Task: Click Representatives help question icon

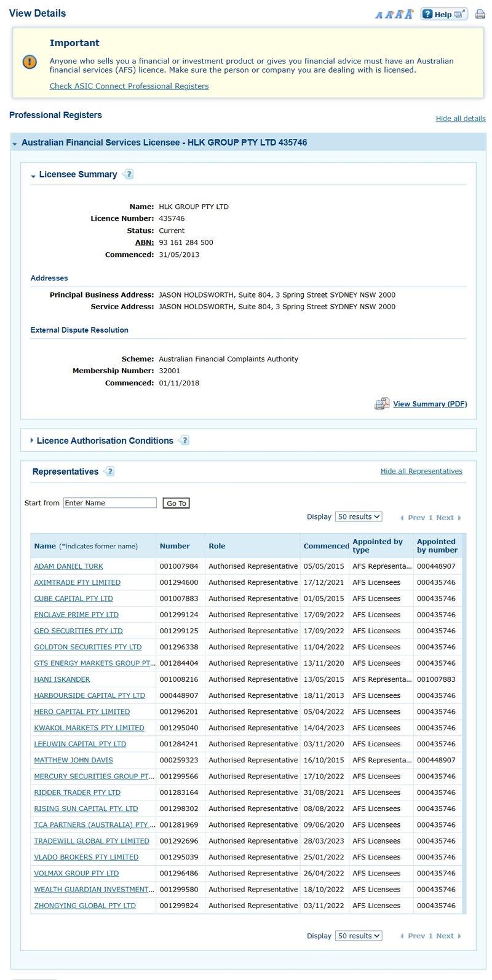Action: 109,472
